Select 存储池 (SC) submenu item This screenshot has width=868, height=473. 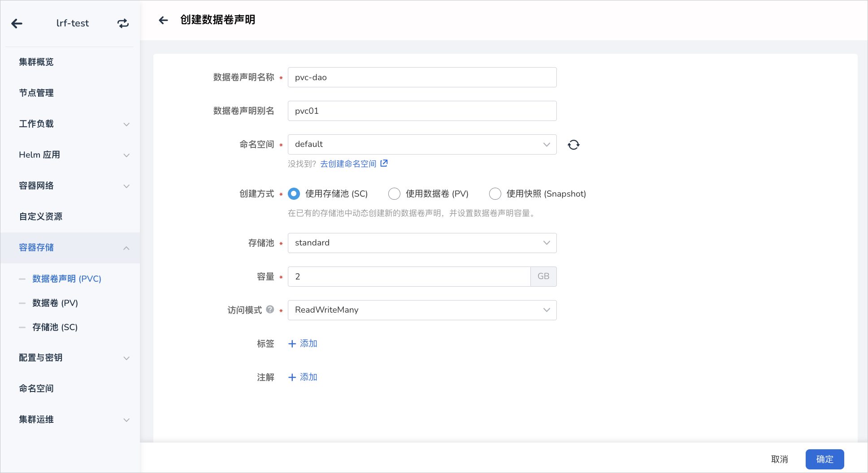(55, 327)
